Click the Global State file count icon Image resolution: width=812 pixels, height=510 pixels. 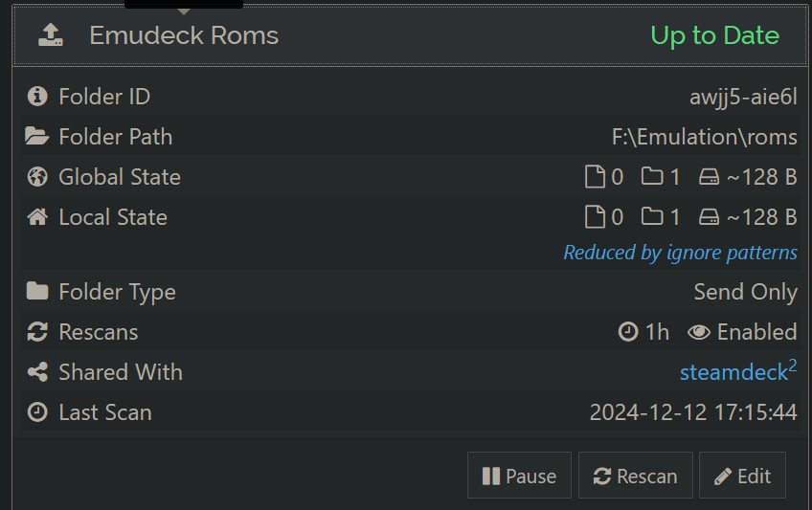point(595,177)
